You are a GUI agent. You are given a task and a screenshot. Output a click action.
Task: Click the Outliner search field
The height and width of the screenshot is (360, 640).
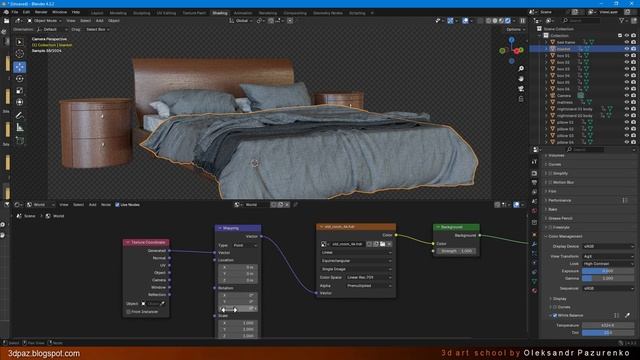(581, 20)
